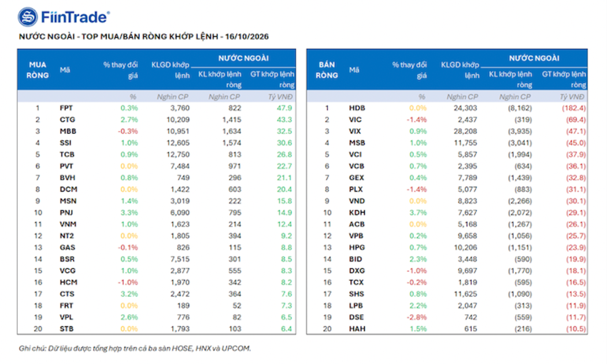The width and height of the screenshot is (607, 364).
Task: Click the FiinTrade brand name text
Action: click(75, 17)
